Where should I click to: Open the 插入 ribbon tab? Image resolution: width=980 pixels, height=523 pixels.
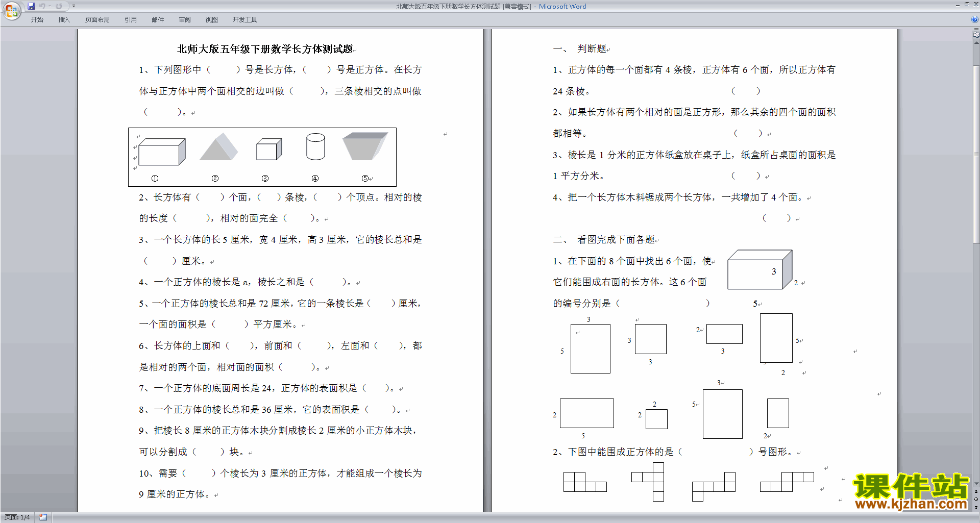coord(64,20)
